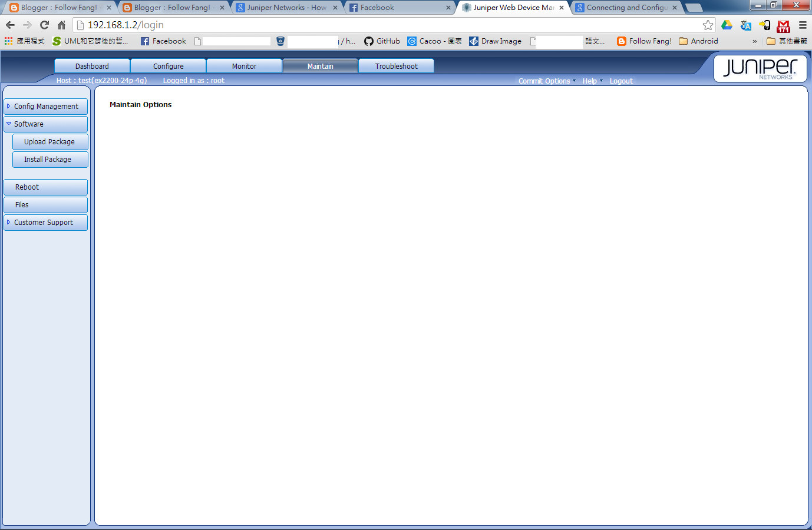Open the Facebook bookmark
Image resolution: width=812 pixels, height=530 pixels.
pyautogui.click(x=163, y=41)
